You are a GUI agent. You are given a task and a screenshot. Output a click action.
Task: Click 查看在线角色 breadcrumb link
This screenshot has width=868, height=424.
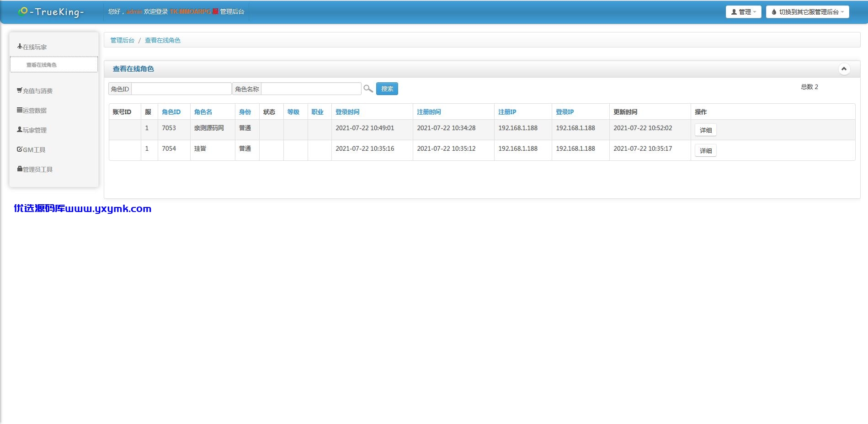point(163,40)
